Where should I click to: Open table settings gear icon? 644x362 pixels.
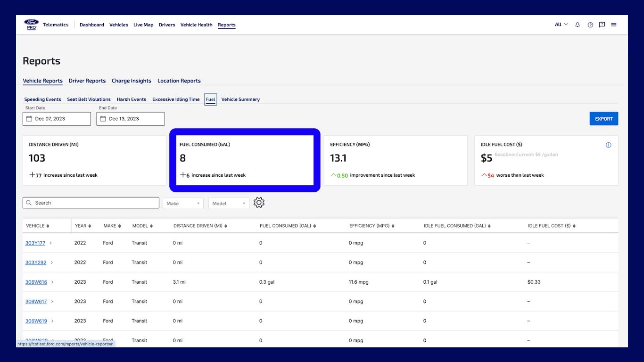(259, 203)
